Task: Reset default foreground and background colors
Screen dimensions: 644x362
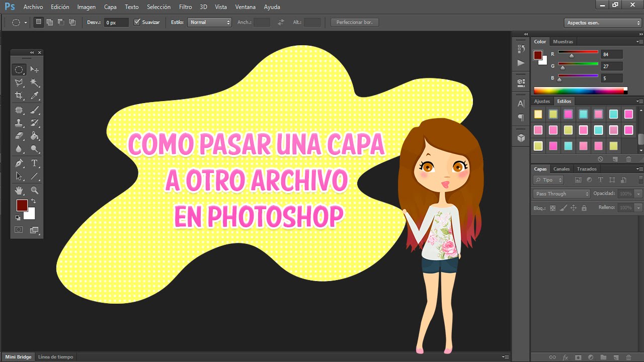Action: coord(18,218)
